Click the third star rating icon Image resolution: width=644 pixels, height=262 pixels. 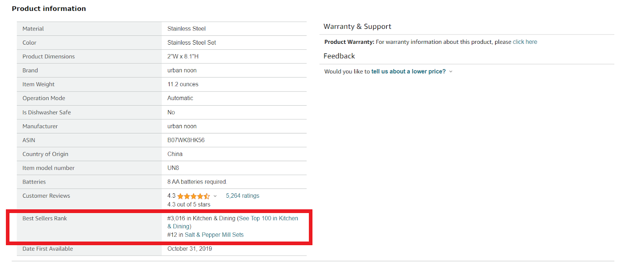coord(193,196)
